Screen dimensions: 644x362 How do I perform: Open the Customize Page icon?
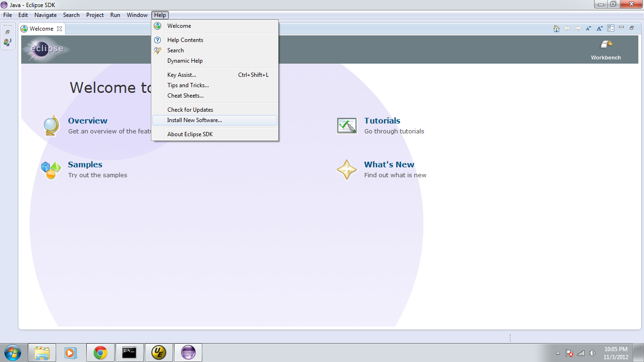(610, 28)
